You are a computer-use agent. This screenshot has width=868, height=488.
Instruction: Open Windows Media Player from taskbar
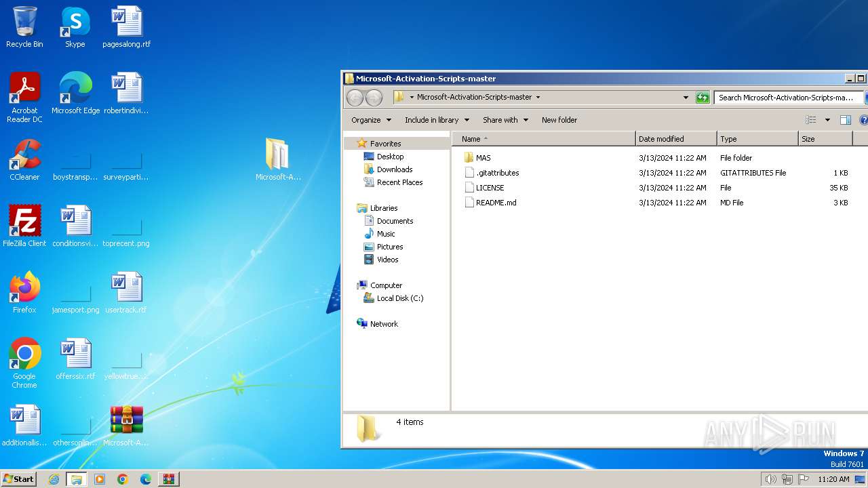(100, 479)
